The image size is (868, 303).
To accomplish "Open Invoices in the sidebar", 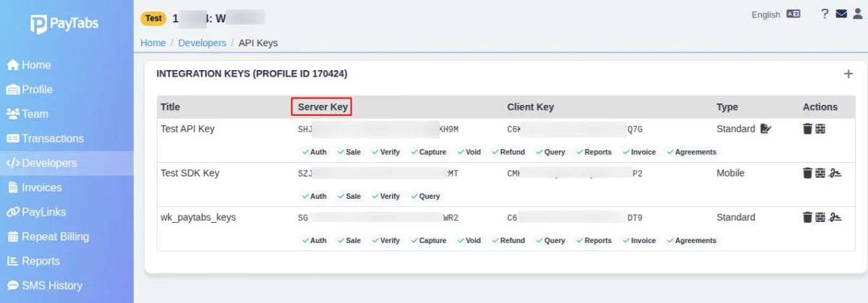I will 67,188.
